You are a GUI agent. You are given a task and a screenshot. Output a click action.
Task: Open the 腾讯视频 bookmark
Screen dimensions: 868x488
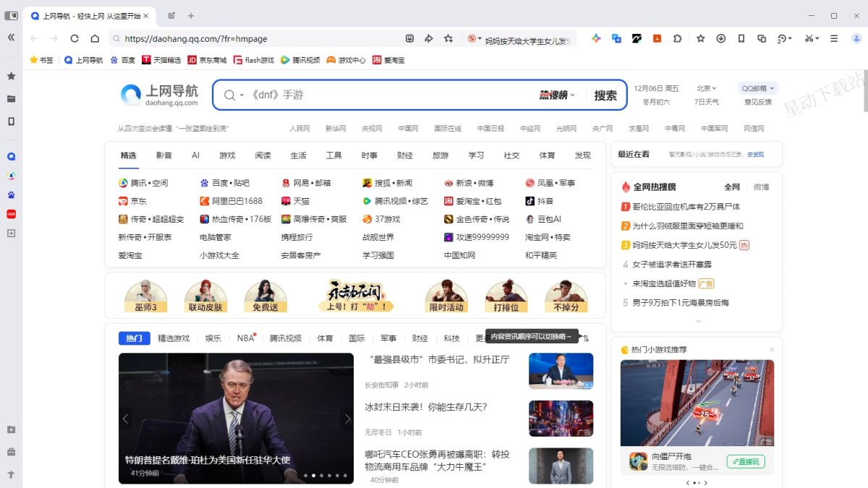coord(300,60)
